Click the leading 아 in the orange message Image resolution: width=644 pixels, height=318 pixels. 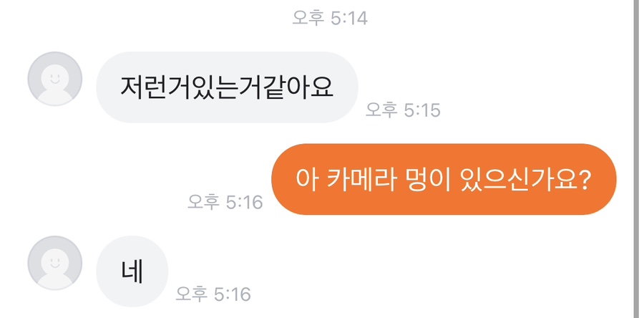point(306,179)
